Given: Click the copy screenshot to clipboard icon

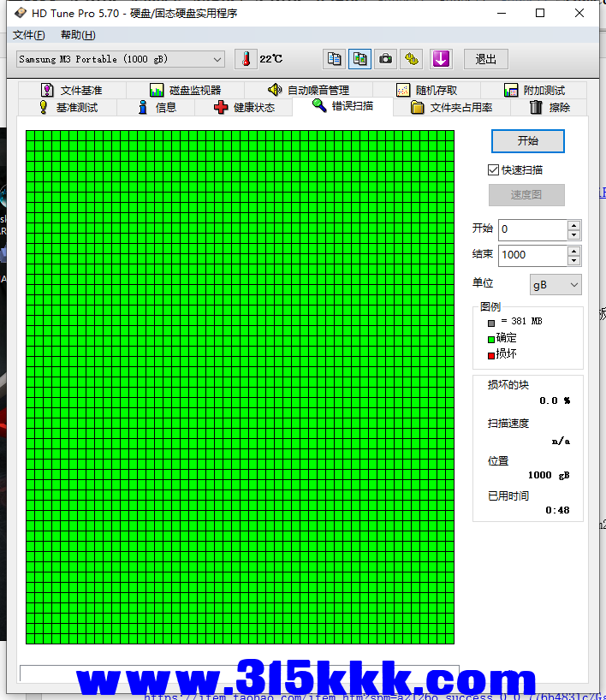Looking at the screenshot, I should [360, 59].
